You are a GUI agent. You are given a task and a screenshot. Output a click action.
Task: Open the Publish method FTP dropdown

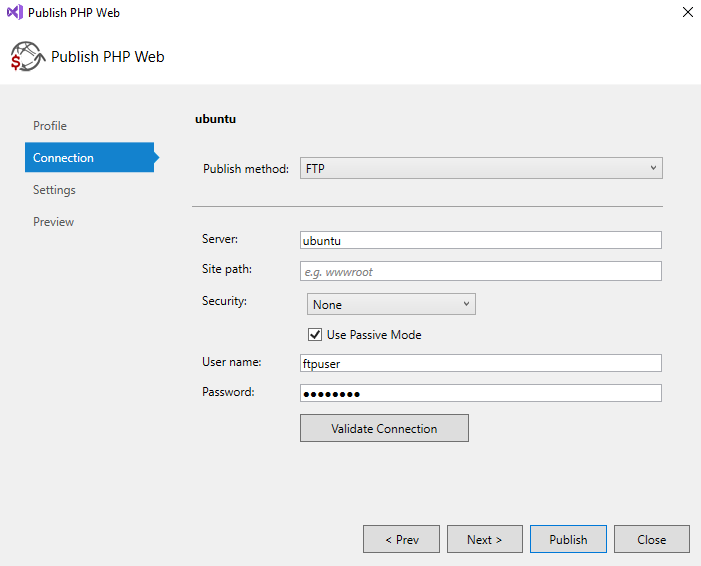pyautogui.click(x=481, y=168)
